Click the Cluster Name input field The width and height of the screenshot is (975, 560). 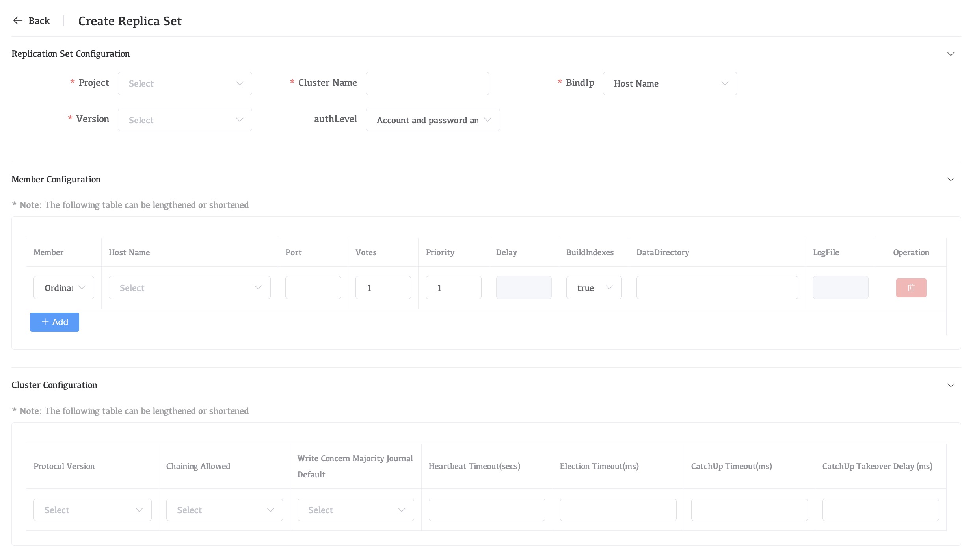[x=427, y=83]
